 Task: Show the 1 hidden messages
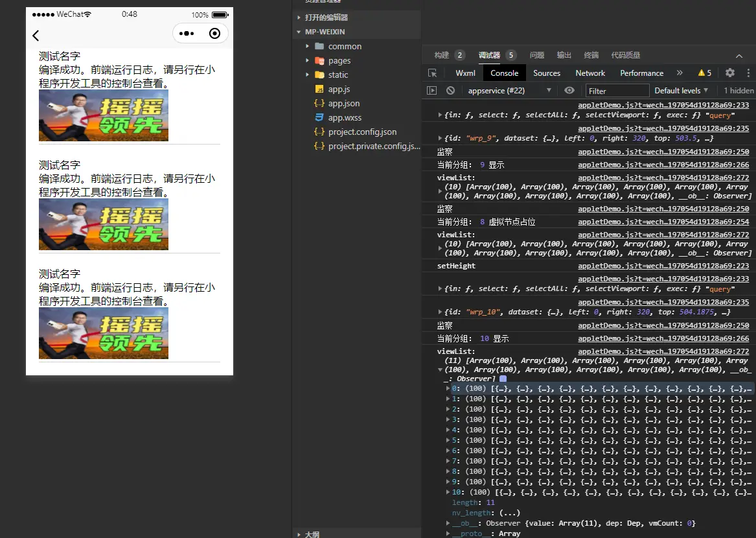[739, 90]
